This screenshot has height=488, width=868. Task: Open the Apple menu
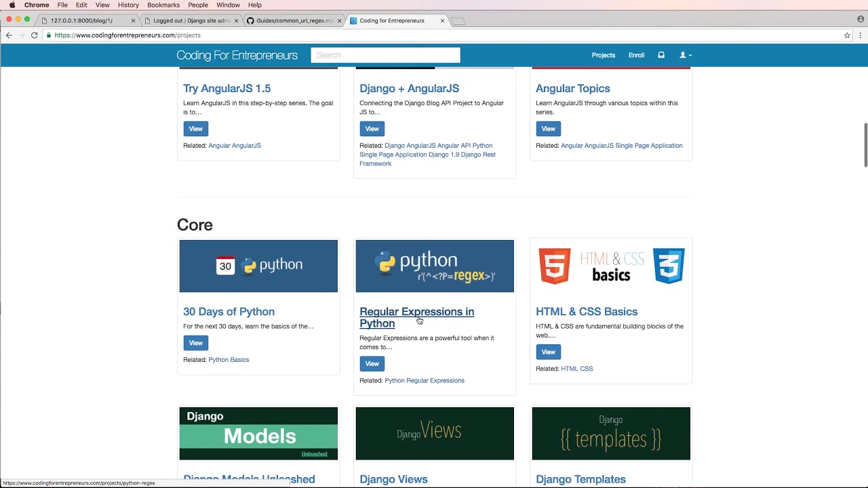(12, 5)
